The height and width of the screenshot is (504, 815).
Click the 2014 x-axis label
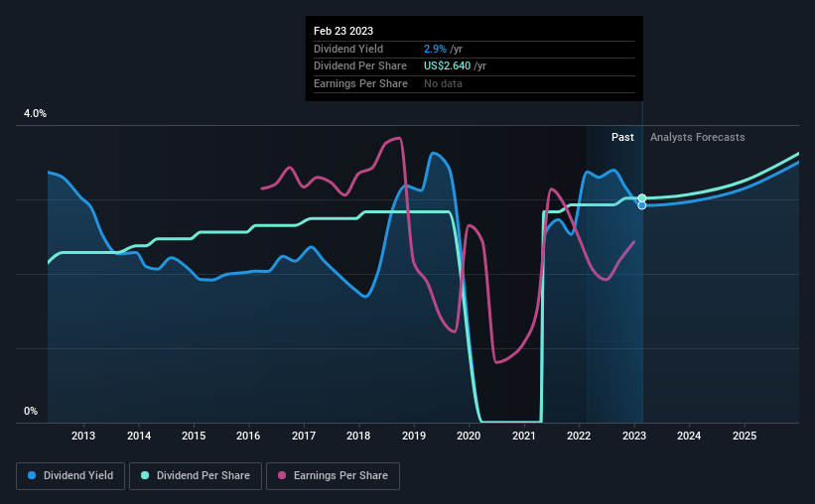point(139,436)
